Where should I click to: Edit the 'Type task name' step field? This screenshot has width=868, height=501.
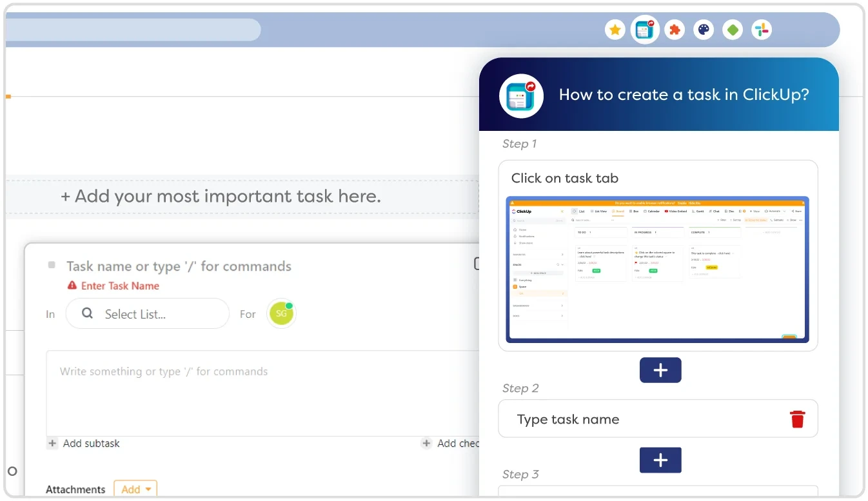point(658,419)
